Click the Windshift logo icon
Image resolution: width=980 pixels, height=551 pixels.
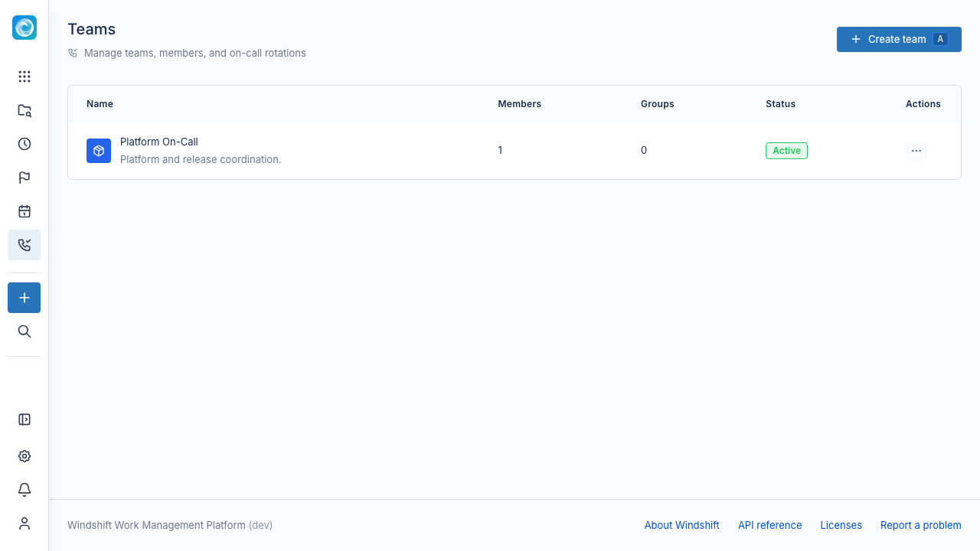(24, 28)
